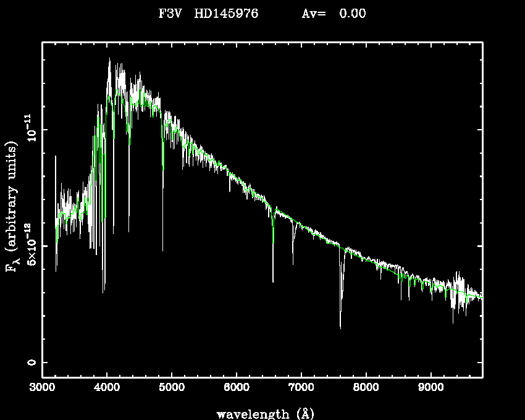Click the F3V spectral type label

coord(169,14)
